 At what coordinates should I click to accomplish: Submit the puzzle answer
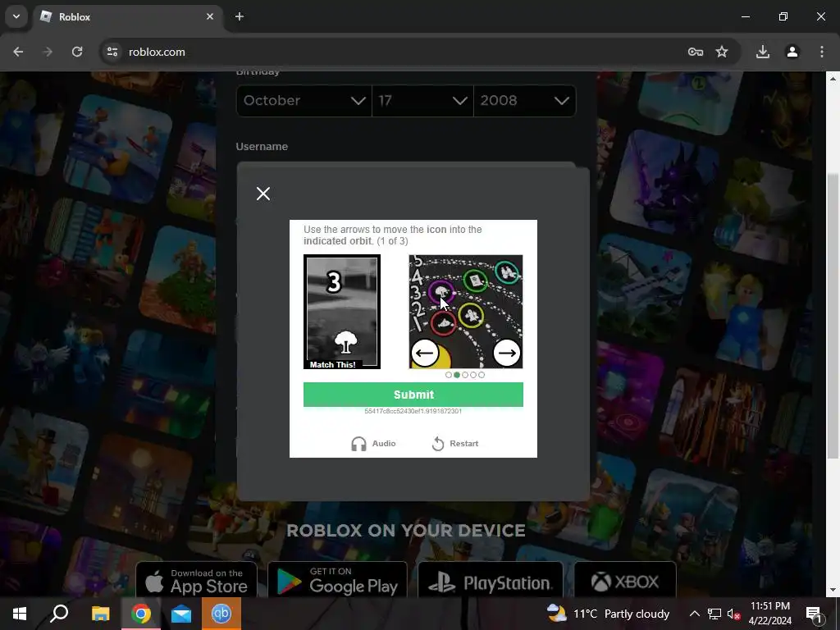coord(413,395)
